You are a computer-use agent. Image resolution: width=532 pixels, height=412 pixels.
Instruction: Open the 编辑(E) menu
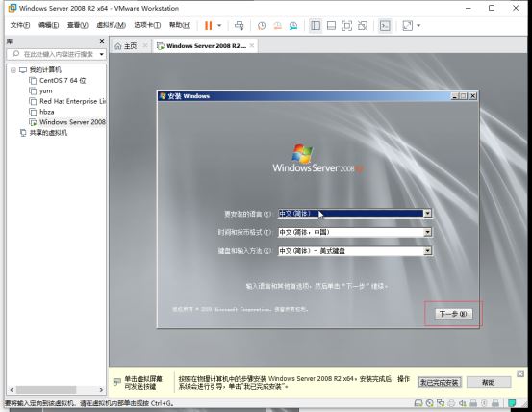[48, 25]
